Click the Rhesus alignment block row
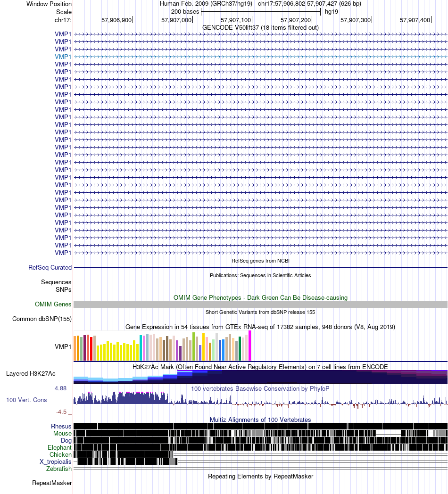The height and width of the screenshot is (494, 448). (260, 426)
